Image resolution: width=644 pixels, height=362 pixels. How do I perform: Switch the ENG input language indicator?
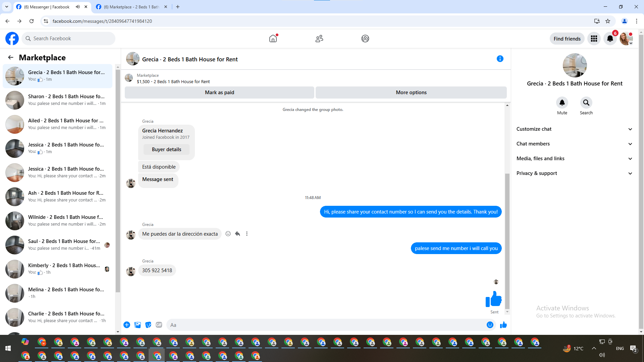click(x=620, y=348)
